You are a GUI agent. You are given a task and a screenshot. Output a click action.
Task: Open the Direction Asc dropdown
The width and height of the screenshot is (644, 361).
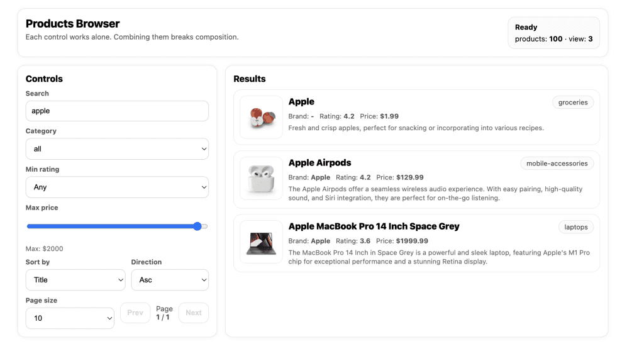170,280
